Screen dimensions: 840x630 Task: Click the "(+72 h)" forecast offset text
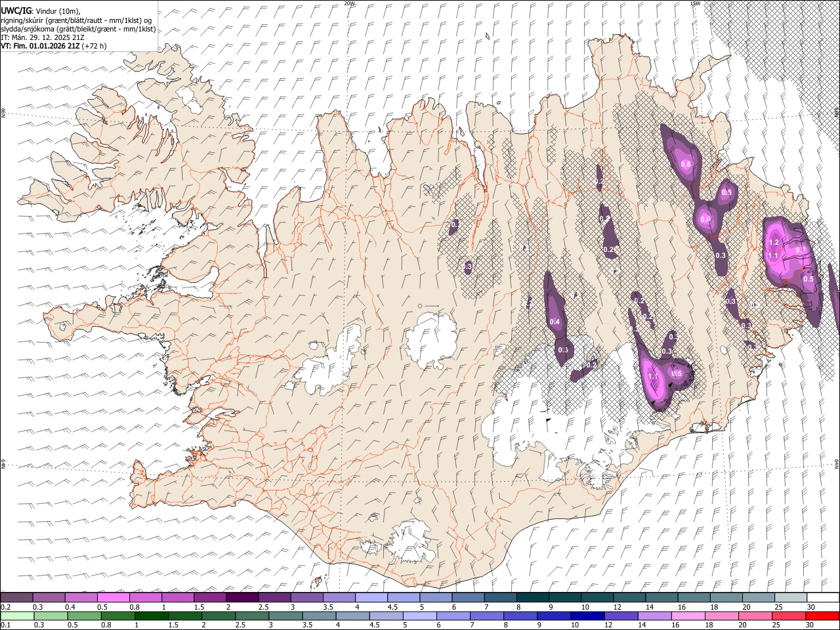click(x=94, y=46)
